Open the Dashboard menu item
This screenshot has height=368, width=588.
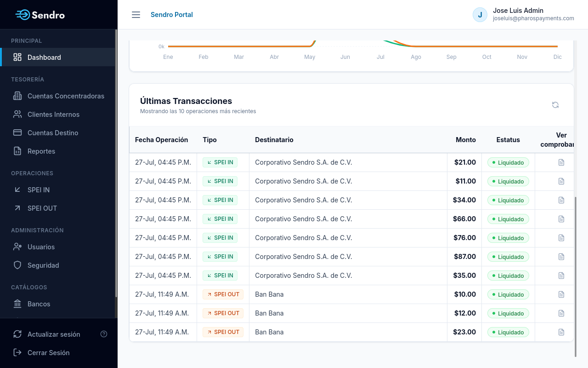point(57,57)
